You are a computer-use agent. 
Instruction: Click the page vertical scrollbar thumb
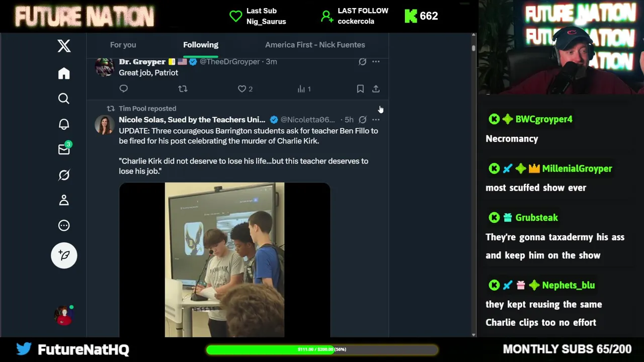[473, 47]
